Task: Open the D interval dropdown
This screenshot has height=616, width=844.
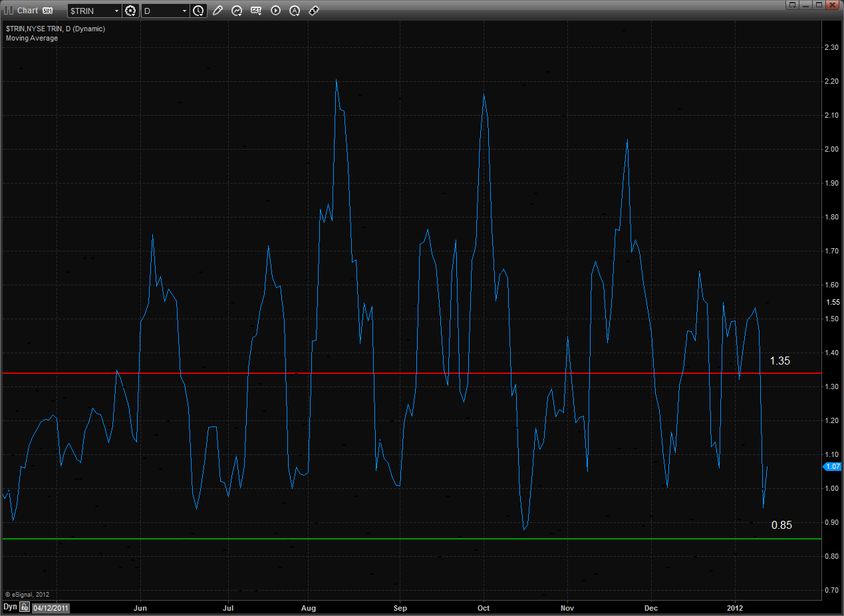Action: 184,11
